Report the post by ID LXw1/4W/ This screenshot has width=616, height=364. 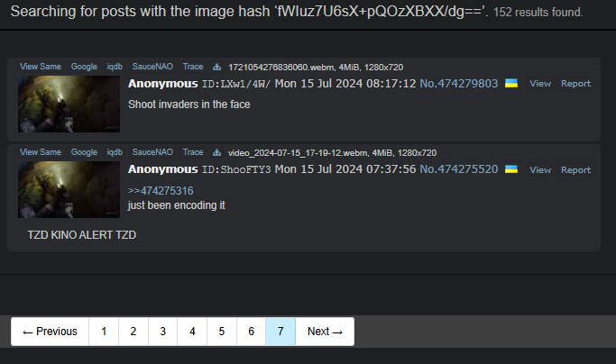pos(575,84)
